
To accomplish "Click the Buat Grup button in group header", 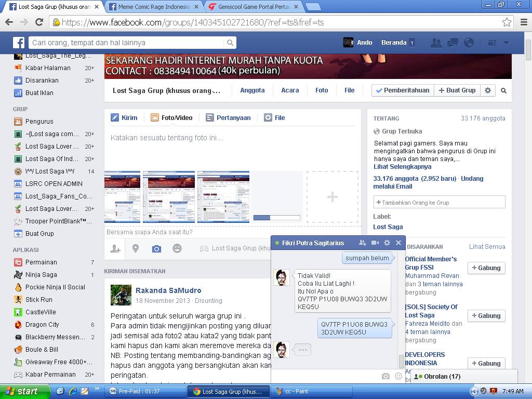I will click(457, 90).
